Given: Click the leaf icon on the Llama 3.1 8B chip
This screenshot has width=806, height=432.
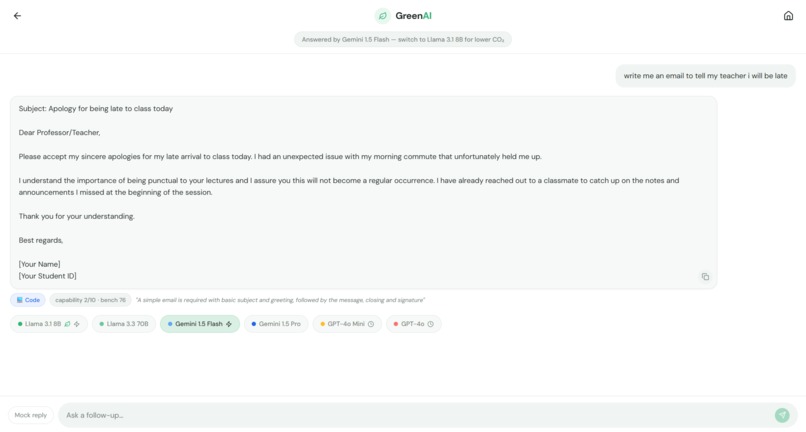Looking at the screenshot, I should [67, 324].
